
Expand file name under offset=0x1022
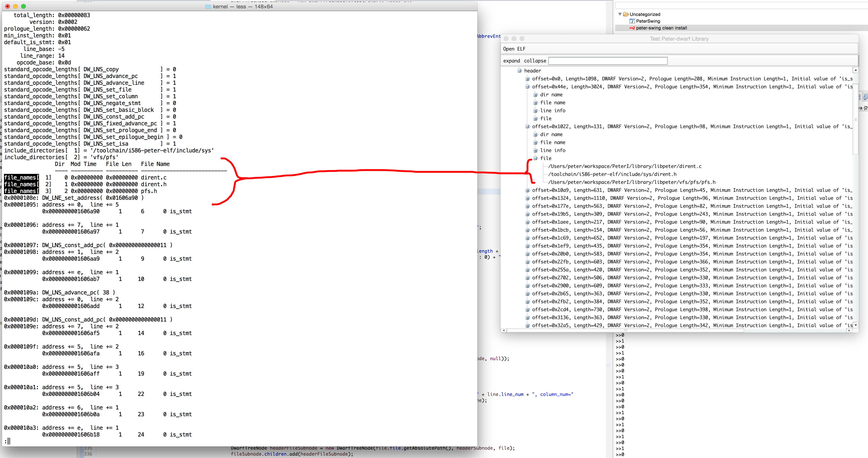[535, 142]
